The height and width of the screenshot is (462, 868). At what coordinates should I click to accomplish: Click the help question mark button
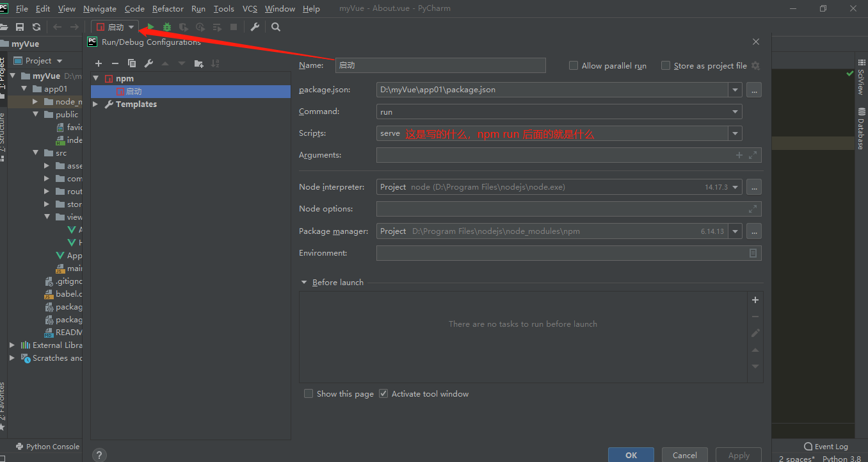[x=99, y=455]
